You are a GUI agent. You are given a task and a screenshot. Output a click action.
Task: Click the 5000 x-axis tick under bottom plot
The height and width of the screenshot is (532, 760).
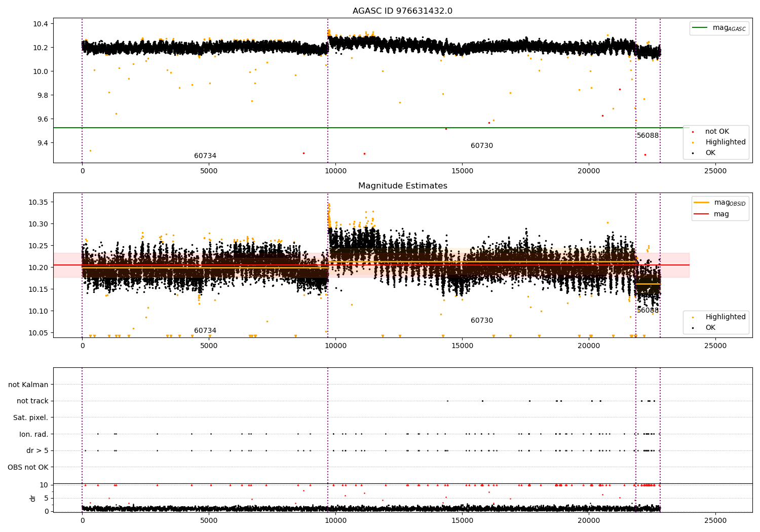pos(209,520)
